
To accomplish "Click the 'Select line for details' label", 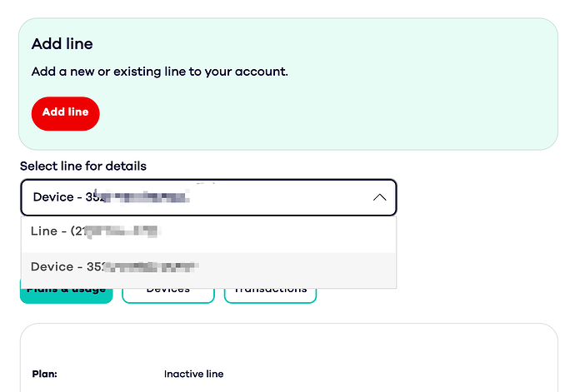I will coord(83,166).
